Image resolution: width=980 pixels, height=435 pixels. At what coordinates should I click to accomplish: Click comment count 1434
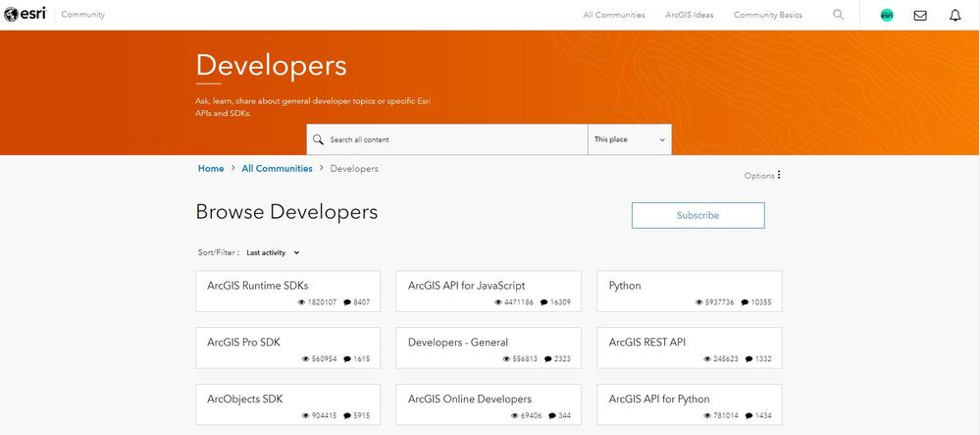[763, 415]
